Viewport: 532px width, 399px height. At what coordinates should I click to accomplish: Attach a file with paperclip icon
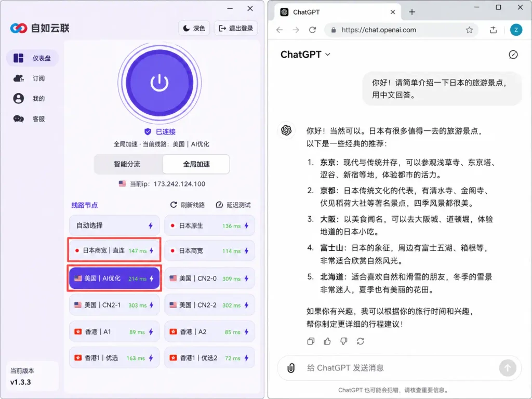[291, 368]
